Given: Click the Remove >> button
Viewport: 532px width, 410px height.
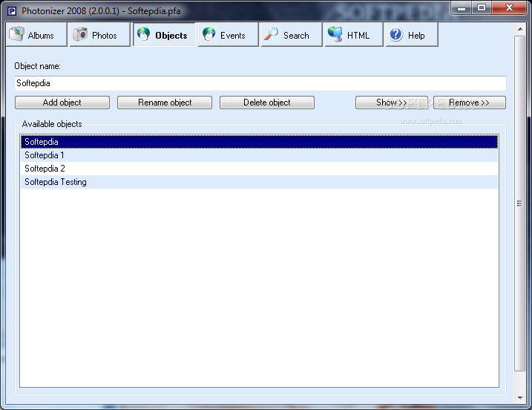Looking at the screenshot, I should 470,102.
